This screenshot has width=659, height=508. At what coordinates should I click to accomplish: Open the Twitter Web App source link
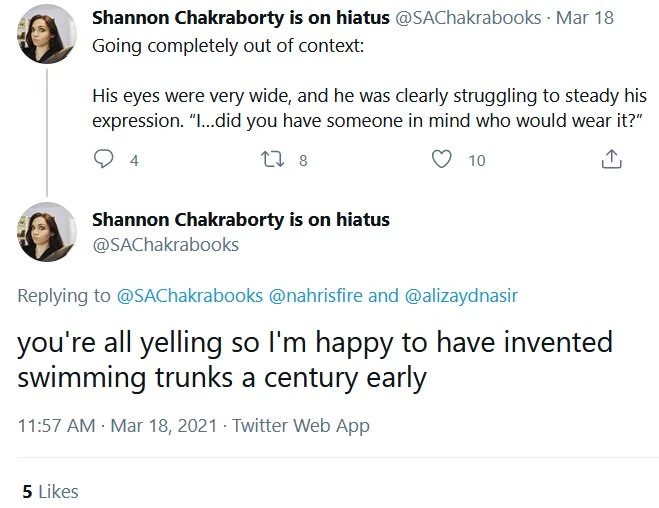coord(301,425)
